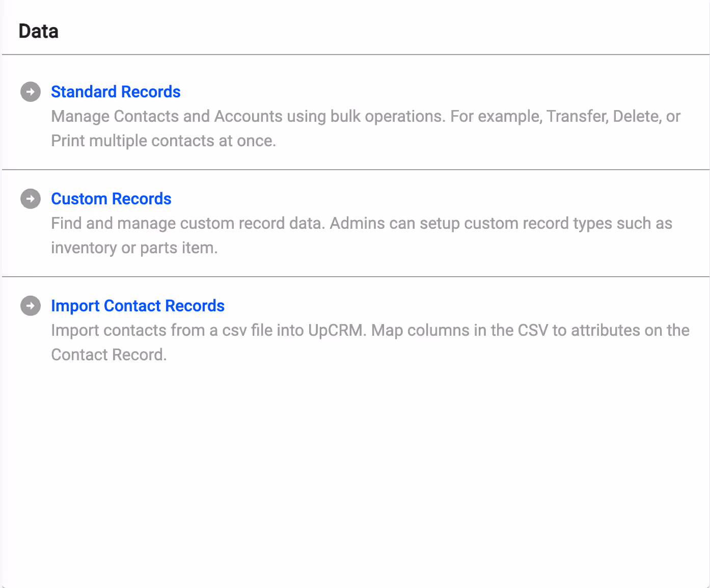Click the divider above Import Contact Records
Viewport: 710px width, 588px height.
[356, 277]
